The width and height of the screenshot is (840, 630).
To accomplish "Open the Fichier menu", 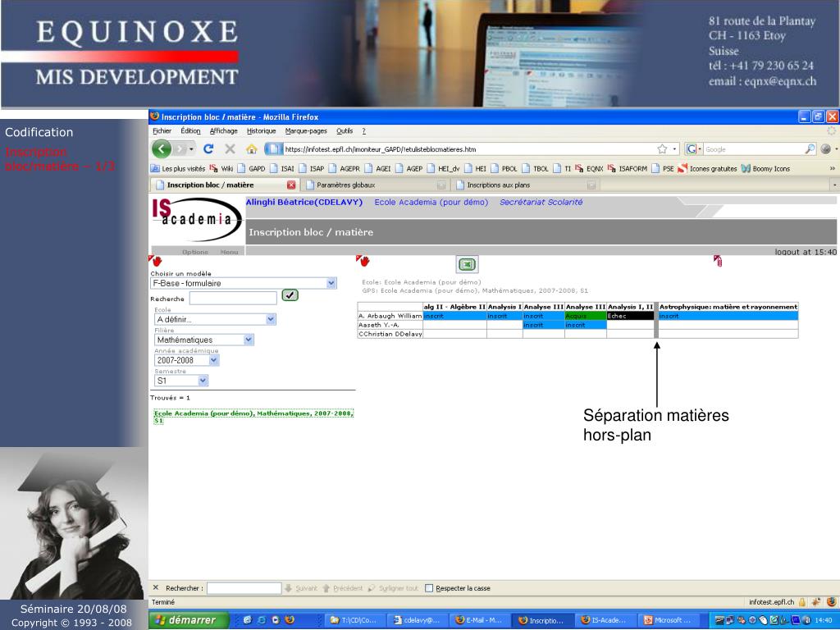I will pyautogui.click(x=162, y=130).
